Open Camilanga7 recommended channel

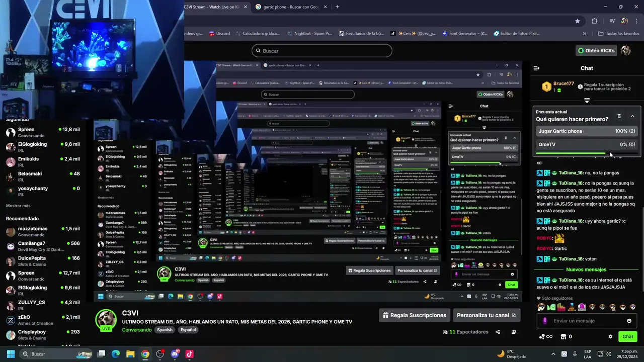43,246
